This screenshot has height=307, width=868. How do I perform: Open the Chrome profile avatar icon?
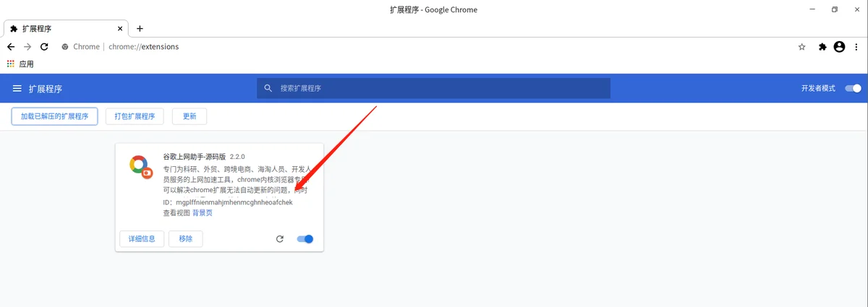(x=839, y=47)
